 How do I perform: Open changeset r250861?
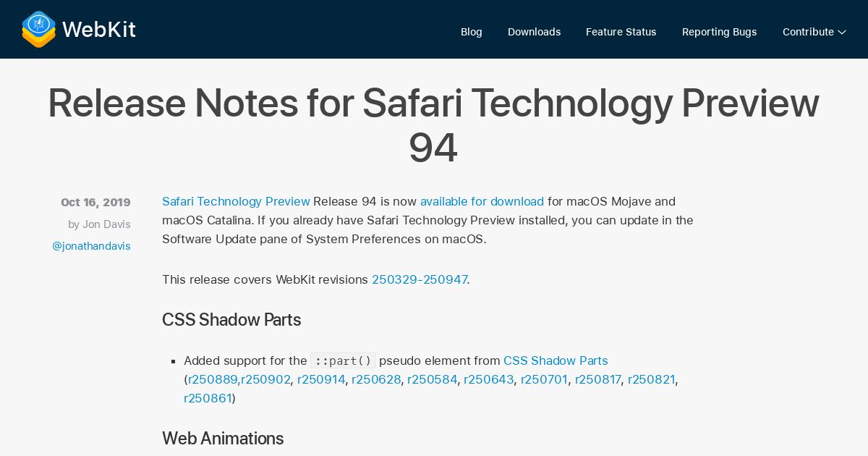point(208,398)
